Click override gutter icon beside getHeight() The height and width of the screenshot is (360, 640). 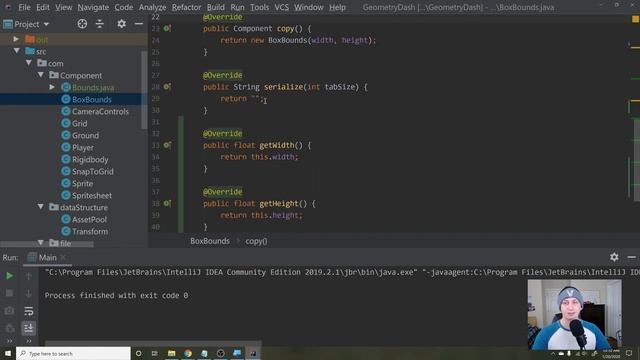pyautogui.click(x=167, y=203)
